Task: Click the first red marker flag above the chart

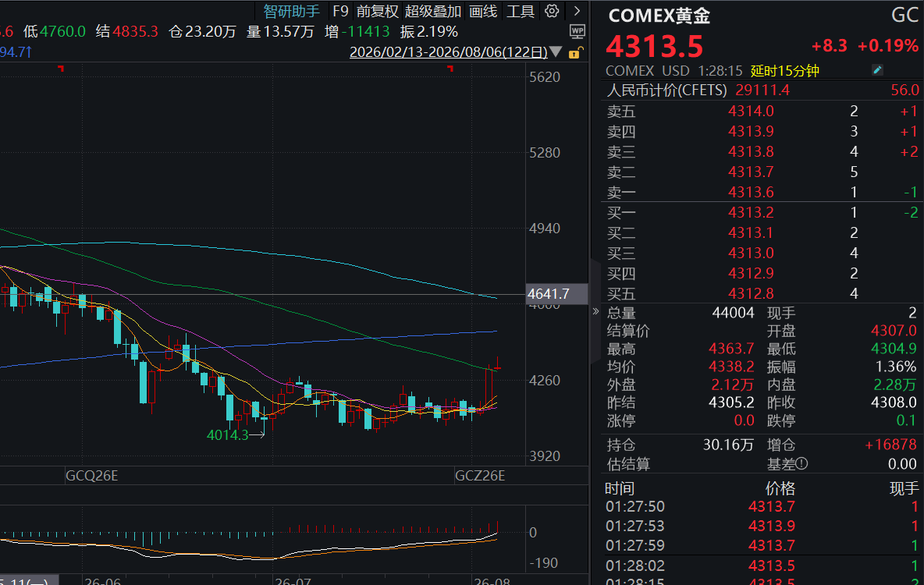Action: pos(61,69)
